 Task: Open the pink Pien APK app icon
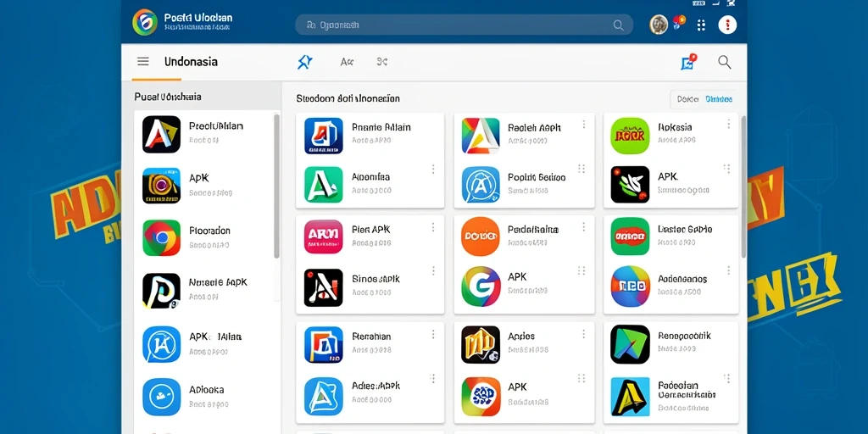[323, 236]
